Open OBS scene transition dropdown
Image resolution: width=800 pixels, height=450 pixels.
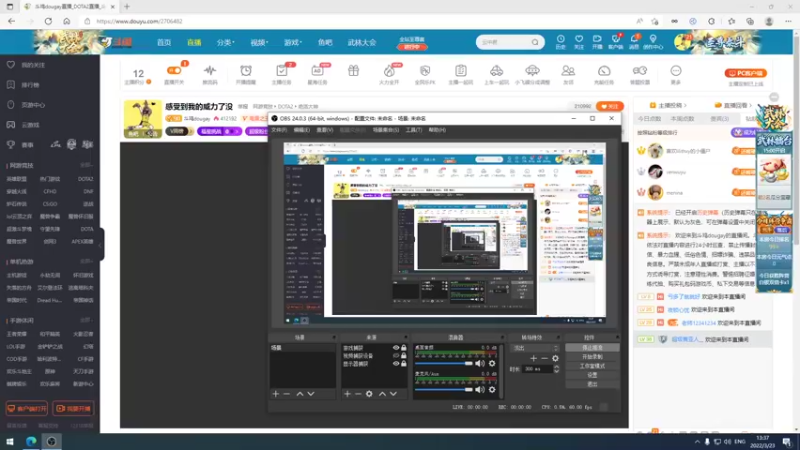tap(535, 348)
